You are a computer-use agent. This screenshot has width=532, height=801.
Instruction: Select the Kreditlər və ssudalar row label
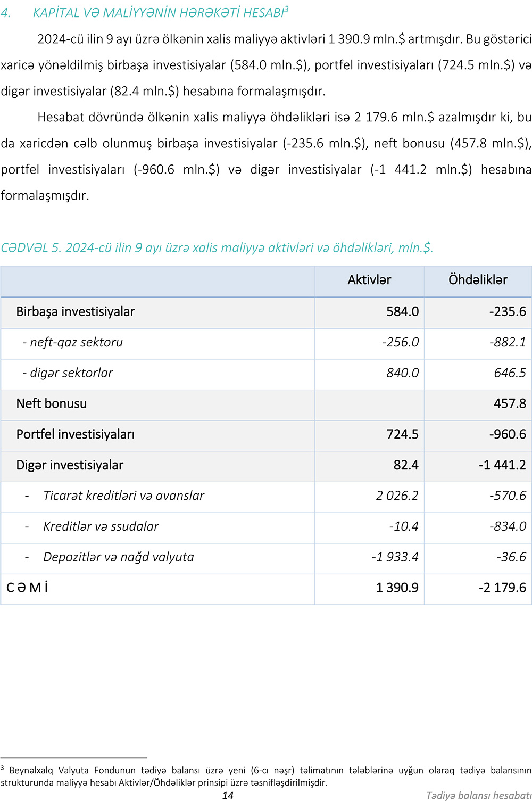click(101, 526)
